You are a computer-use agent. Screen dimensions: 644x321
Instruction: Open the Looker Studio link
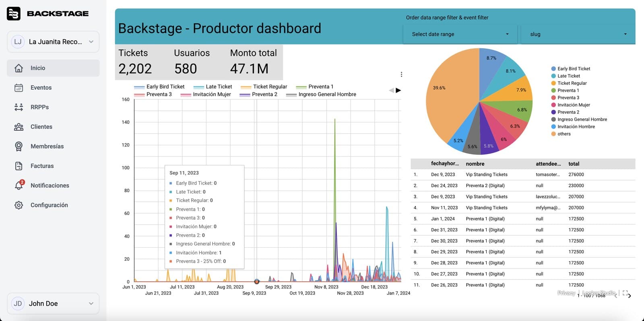click(x=599, y=293)
